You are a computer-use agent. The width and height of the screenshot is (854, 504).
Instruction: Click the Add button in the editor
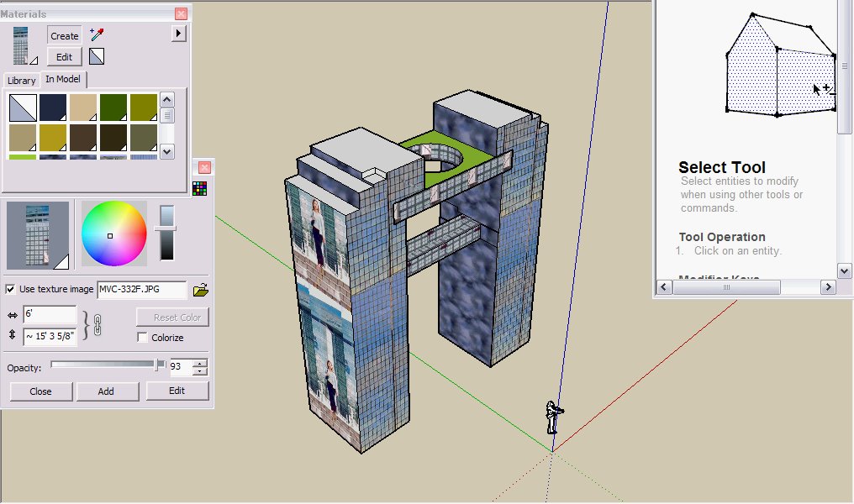point(107,391)
